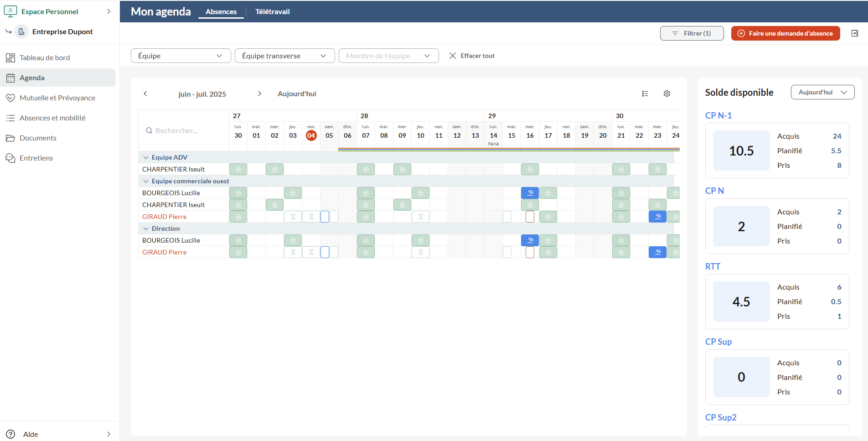This screenshot has width=868, height=441.
Task: Click the Férié label on Monday 14
Action: coord(494,144)
